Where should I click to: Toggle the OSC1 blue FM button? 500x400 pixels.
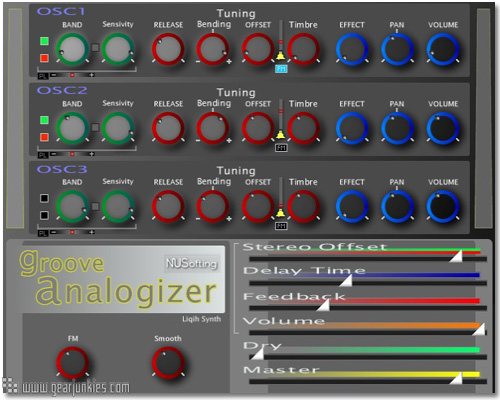click(281, 69)
